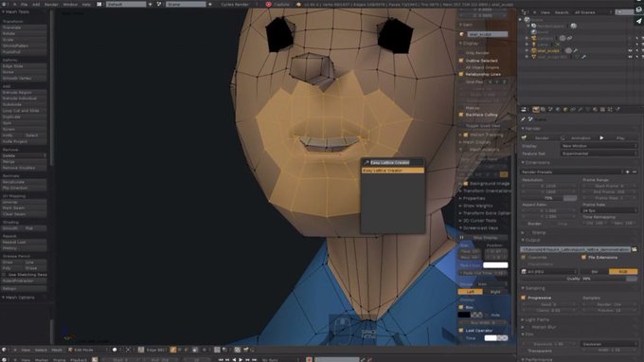Open the Window menu
644x362 pixels.
point(70,4)
